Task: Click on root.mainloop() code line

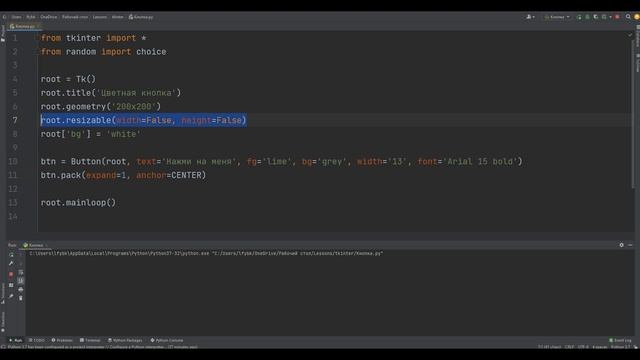Action: [x=78, y=202]
